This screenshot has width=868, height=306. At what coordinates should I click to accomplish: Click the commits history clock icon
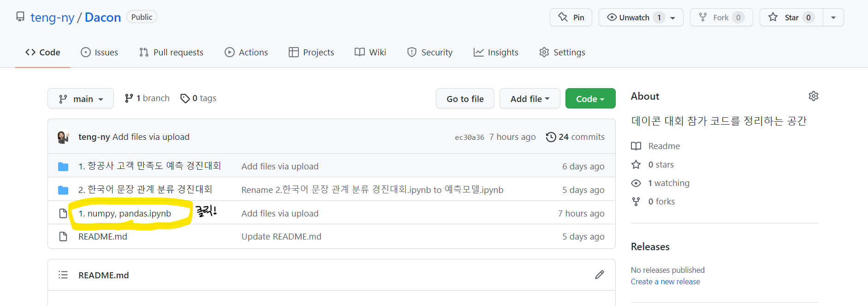click(551, 137)
